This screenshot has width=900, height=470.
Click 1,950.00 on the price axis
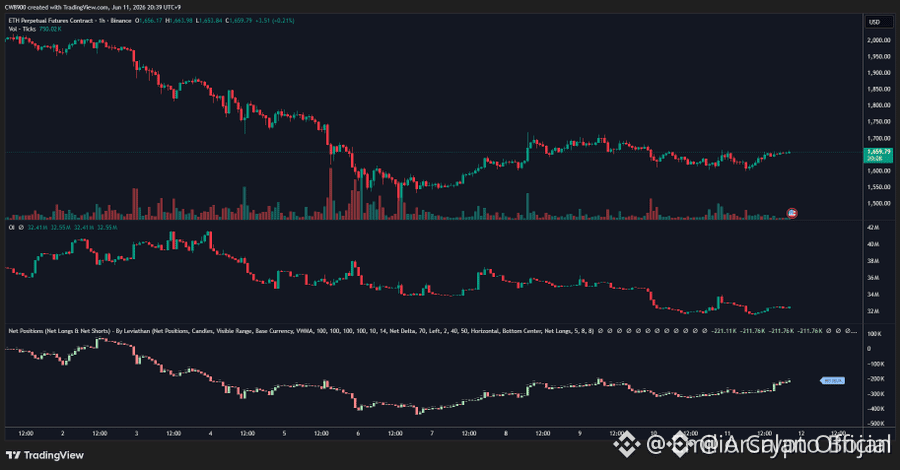[x=879, y=57]
